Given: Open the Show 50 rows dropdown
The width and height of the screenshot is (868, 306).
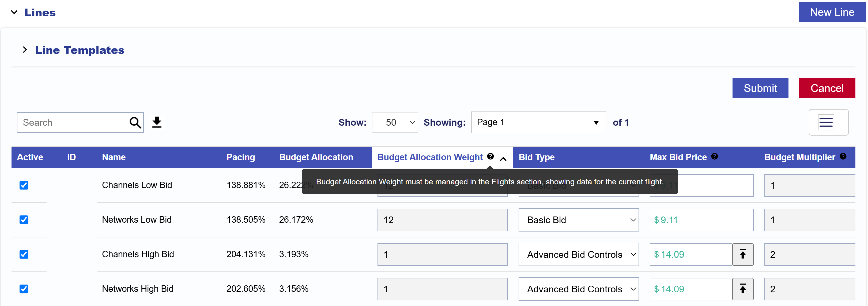Looking at the screenshot, I should (x=395, y=122).
